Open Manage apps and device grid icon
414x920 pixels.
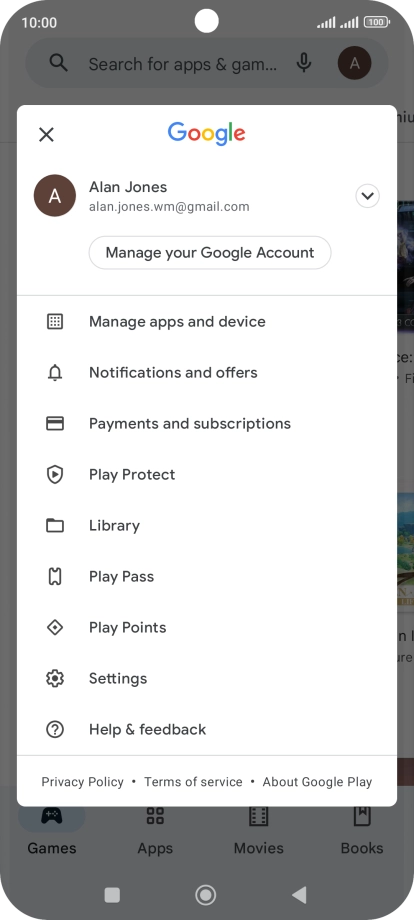click(55, 322)
